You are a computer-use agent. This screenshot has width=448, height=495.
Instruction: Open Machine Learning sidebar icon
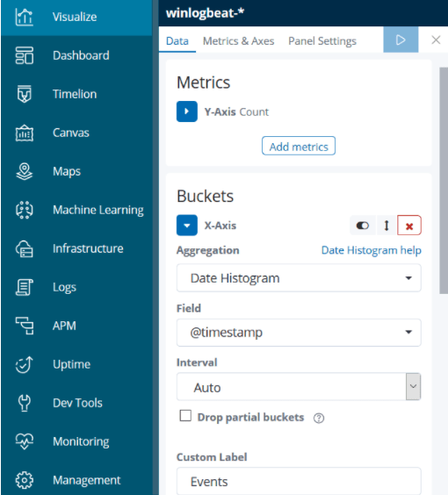coord(25,210)
